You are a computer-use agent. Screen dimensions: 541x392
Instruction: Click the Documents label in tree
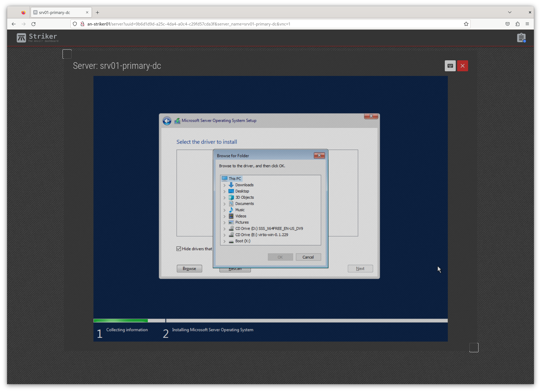pos(244,203)
